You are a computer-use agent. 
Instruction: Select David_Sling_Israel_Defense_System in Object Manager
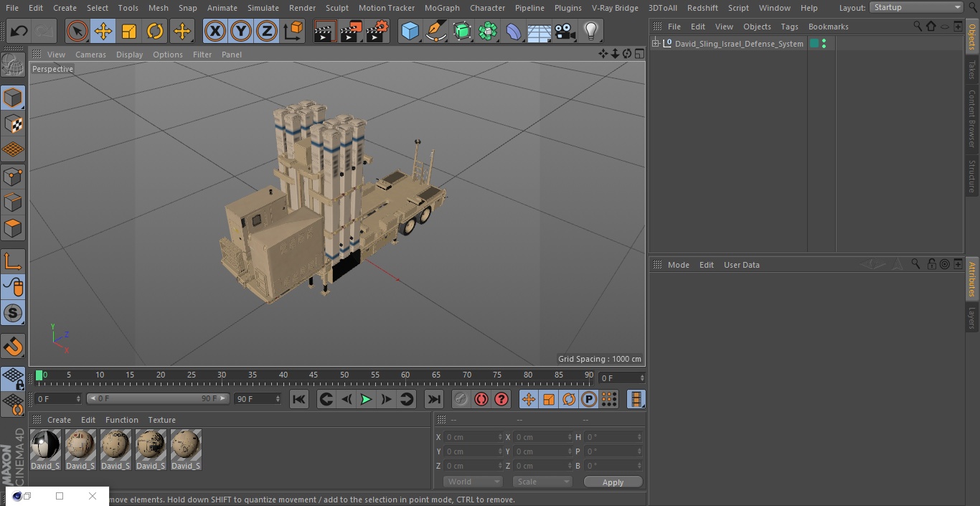739,44
